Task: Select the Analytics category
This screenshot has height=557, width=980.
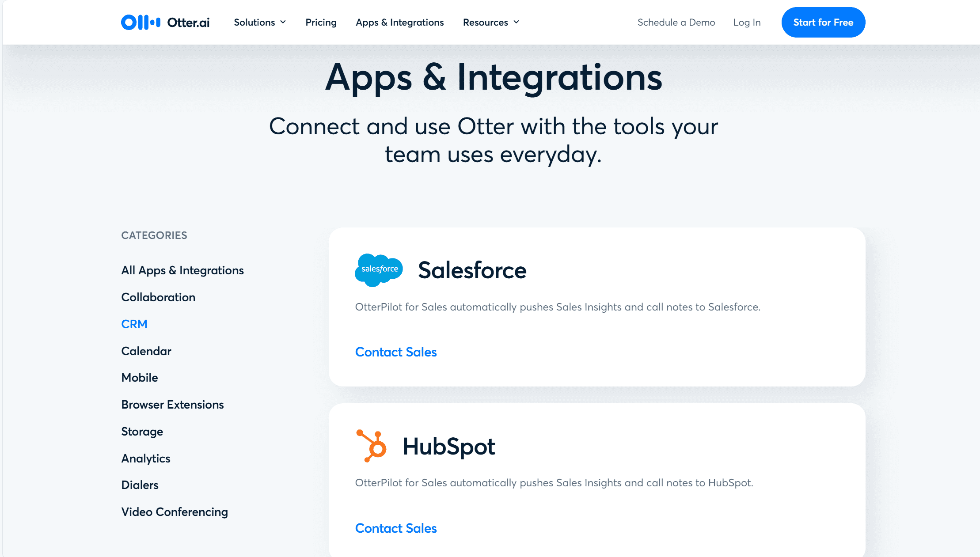Action: pyautogui.click(x=146, y=458)
